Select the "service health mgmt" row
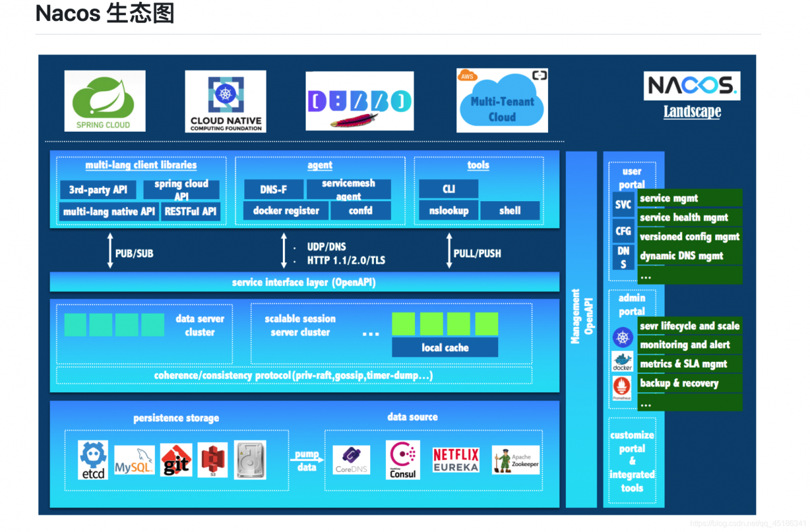This screenshot has width=810, height=532. [x=689, y=217]
